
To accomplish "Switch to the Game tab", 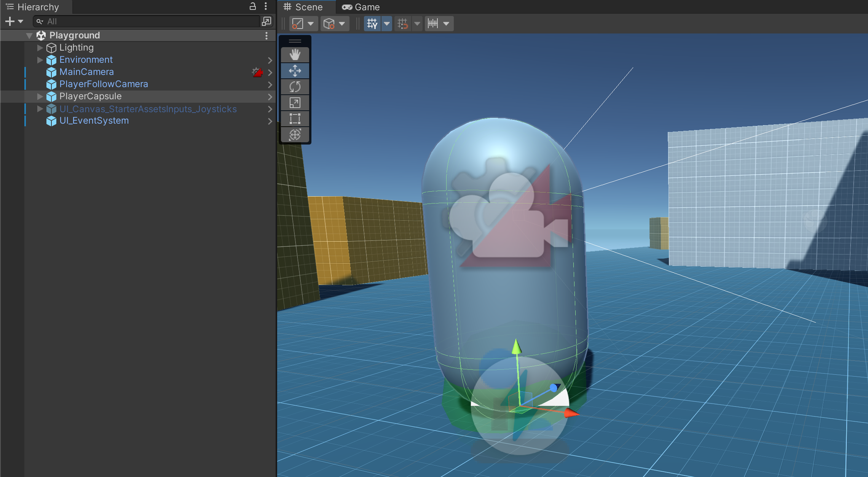I will click(361, 7).
